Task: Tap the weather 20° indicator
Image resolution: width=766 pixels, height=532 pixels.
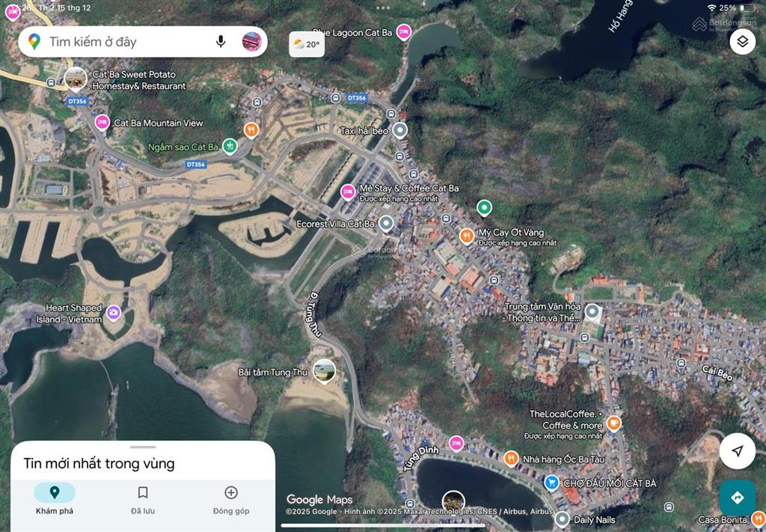Action: pyautogui.click(x=307, y=44)
